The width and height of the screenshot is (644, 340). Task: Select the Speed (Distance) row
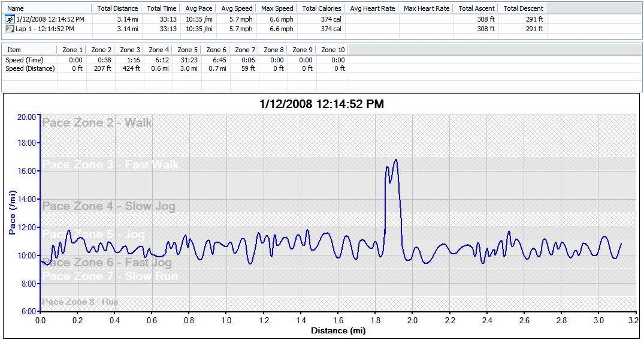30,68
